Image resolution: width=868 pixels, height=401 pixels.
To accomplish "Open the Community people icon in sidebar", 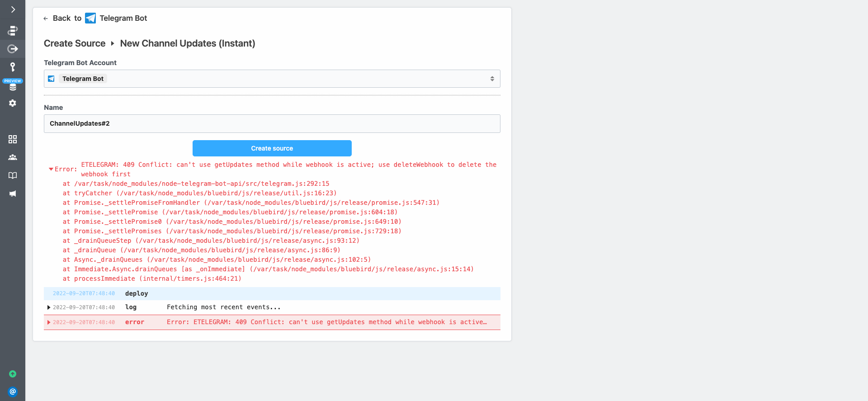I will point(13,157).
